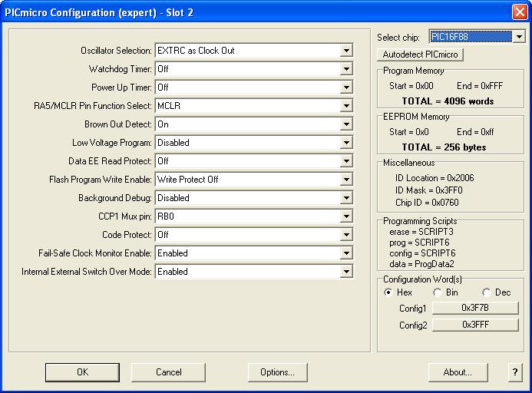Select the Dec radio button
This screenshot has height=393, width=532.
click(x=486, y=292)
